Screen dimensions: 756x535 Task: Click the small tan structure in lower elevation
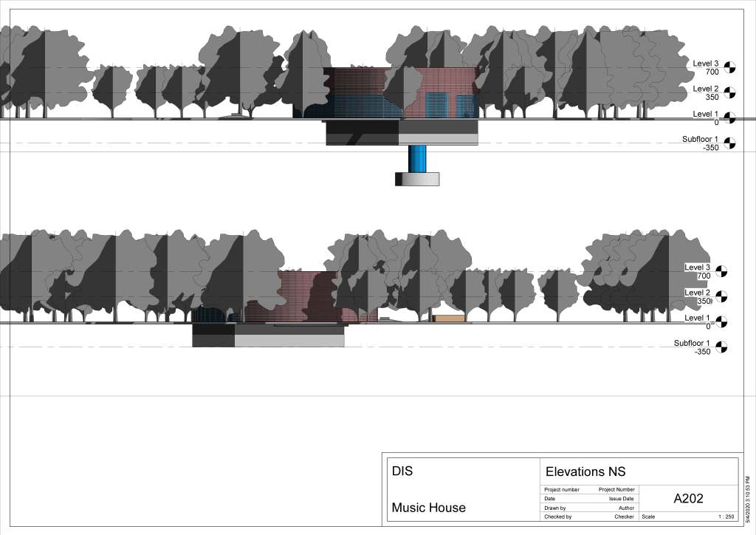(449, 318)
